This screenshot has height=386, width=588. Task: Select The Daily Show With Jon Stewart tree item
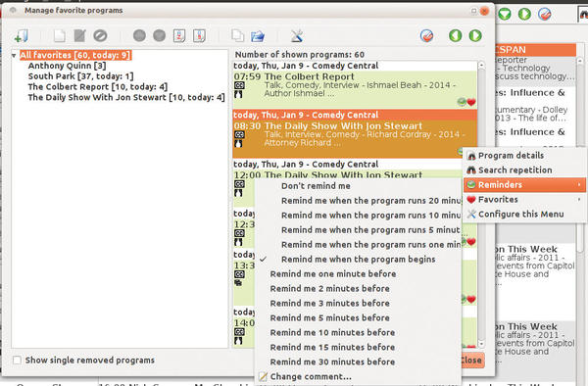coord(126,97)
